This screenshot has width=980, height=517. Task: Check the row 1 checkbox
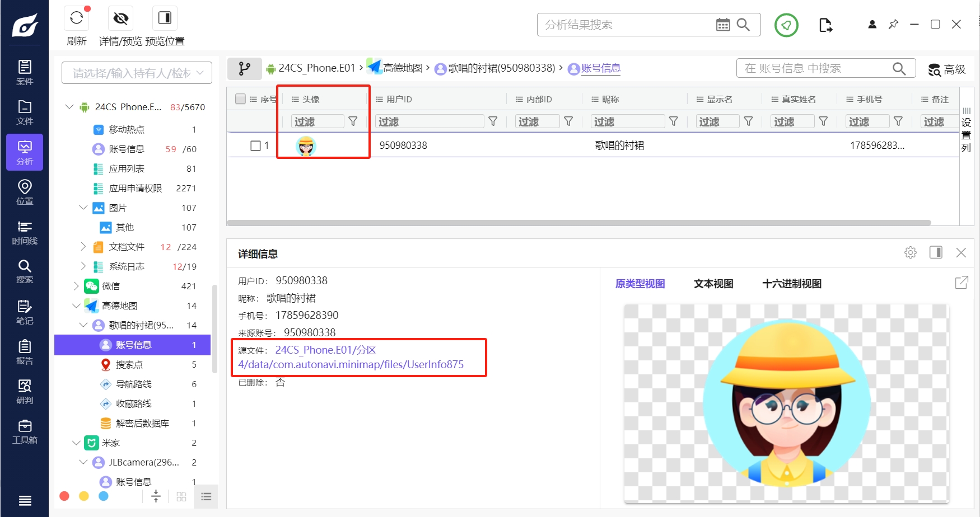coord(255,145)
